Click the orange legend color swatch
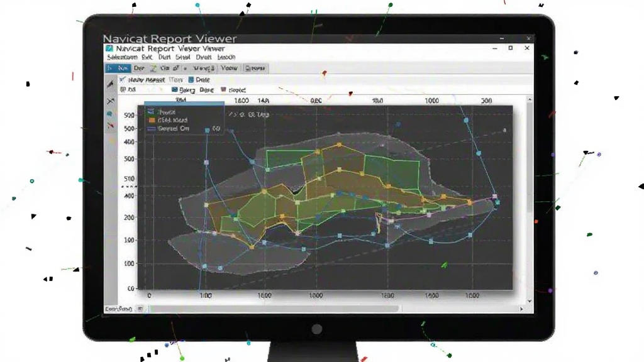 [152, 120]
